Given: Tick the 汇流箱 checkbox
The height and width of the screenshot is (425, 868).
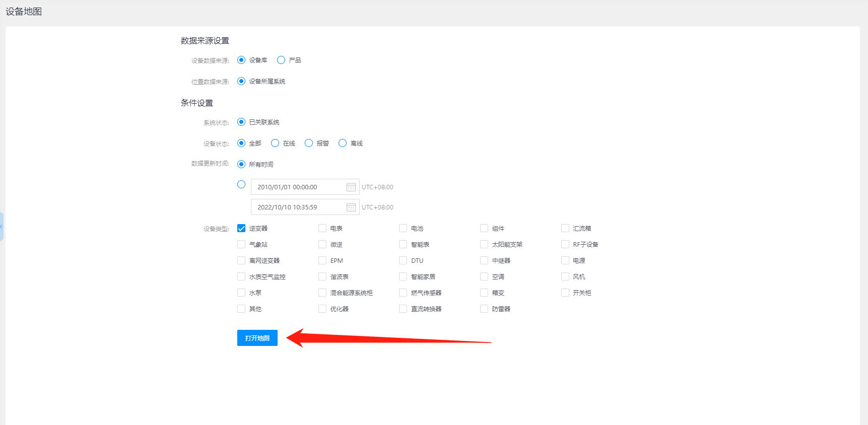Looking at the screenshot, I should click(x=565, y=229).
